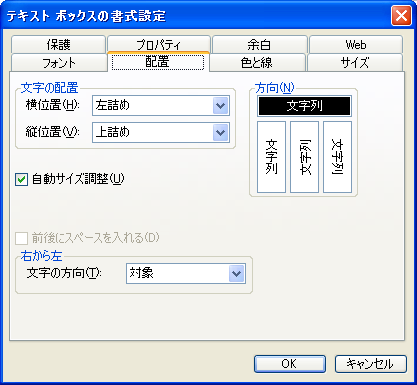Switch to the 余白 tab
This screenshot has width=417, height=385.
point(259,44)
